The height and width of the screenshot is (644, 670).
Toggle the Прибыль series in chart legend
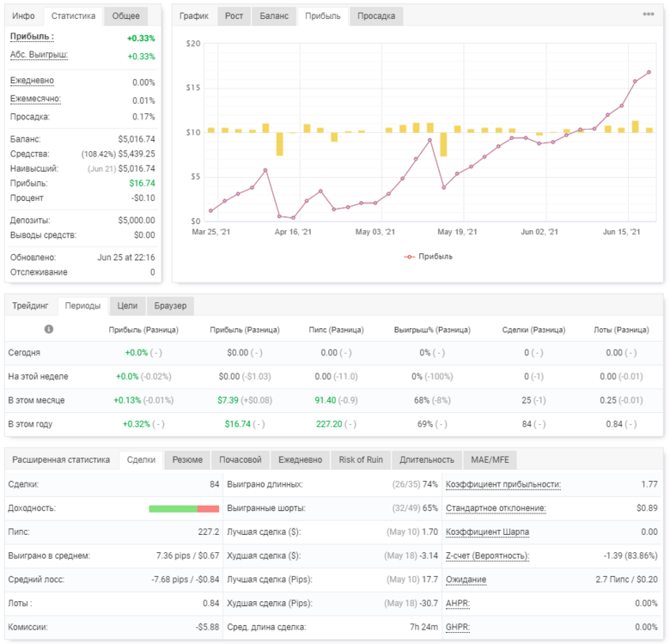click(428, 256)
